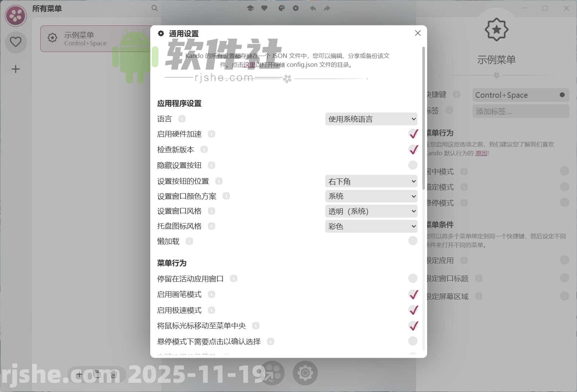577x392 pixels.
Task: Disable the 检查新版本 toggle
Action: click(413, 150)
